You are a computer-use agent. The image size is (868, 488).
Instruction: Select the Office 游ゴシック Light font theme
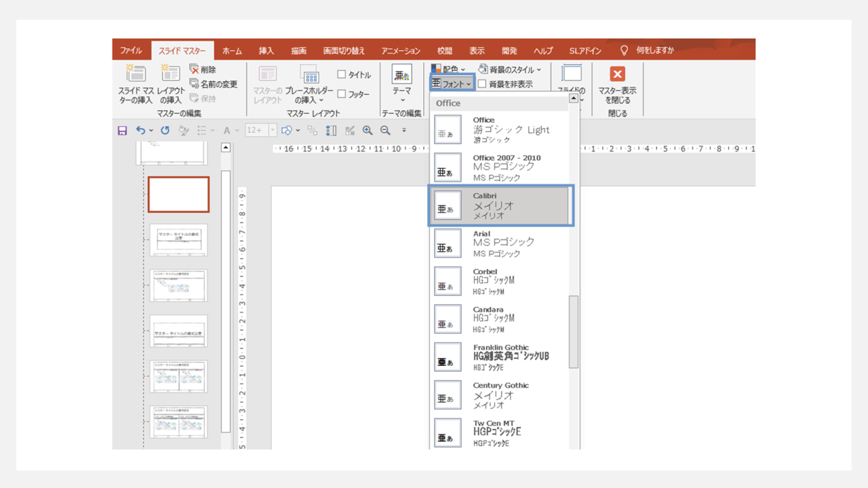tap(499, 129)
